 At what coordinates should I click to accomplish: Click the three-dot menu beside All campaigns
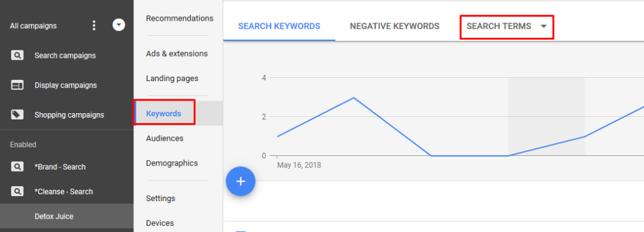tap(94, 26)
